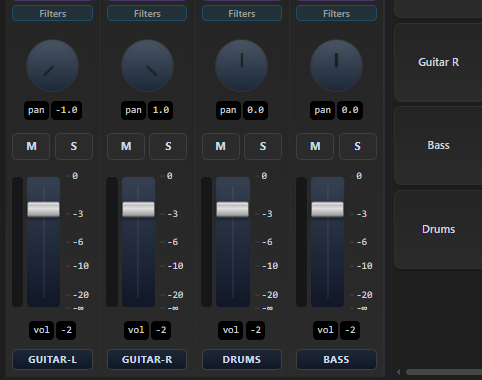
Task: Solo the GUITAR-L channel
Action: 74,146
